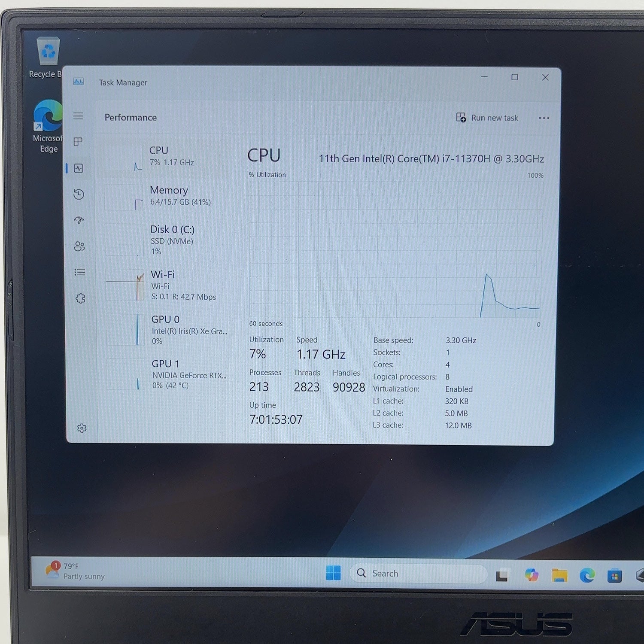This screenshot has width=644, height=644.
Task: Click the Up time value 7:01:53:07
Action: click(x=276, y=419)
